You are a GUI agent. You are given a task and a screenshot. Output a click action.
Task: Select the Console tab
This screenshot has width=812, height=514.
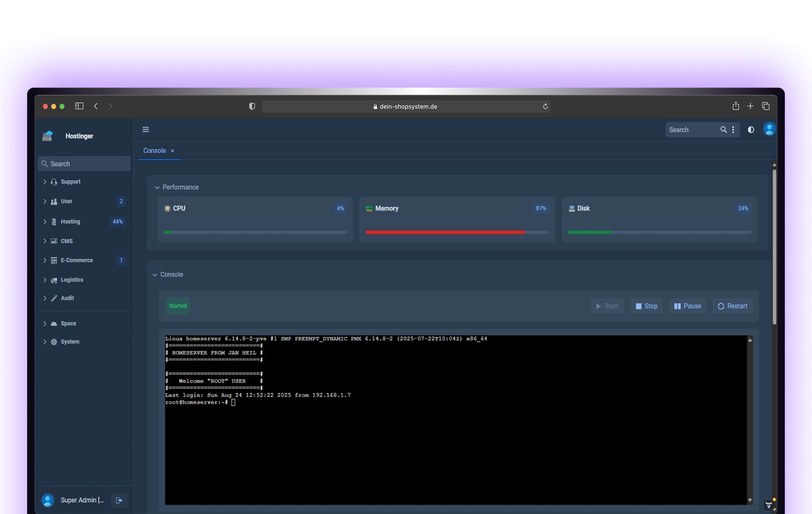pos(154,151)
